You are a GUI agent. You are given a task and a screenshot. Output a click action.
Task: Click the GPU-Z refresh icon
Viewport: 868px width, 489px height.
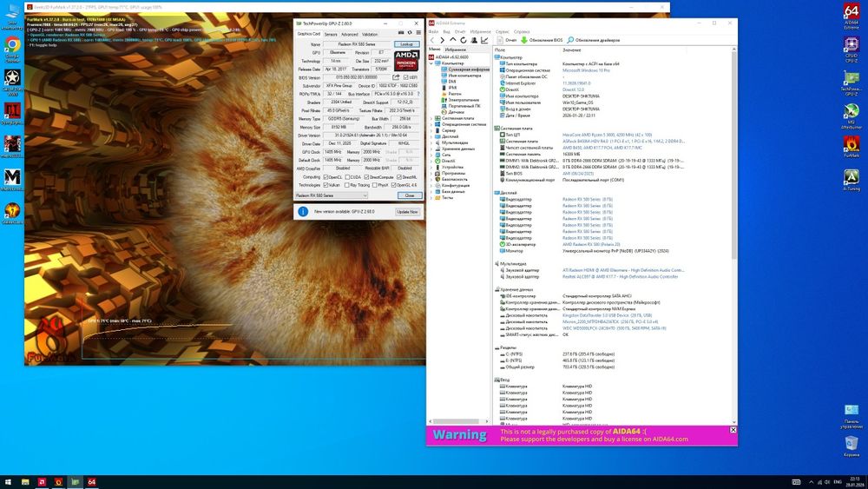pyautogui.click(x=410, y=33)
